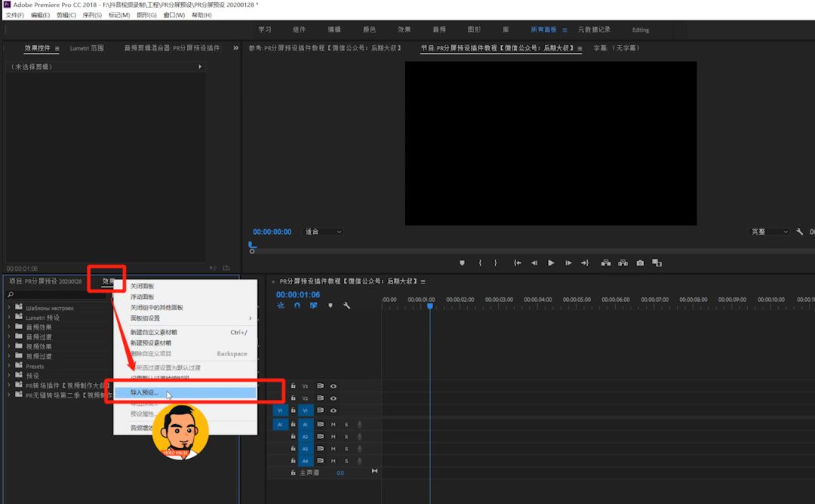
Task: Select 导入预设 in the context menu
Action: click(144, 392)
